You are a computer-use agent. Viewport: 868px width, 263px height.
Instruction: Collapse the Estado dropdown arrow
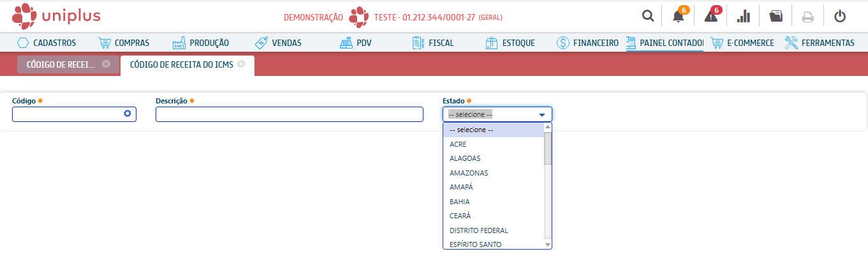541,115
